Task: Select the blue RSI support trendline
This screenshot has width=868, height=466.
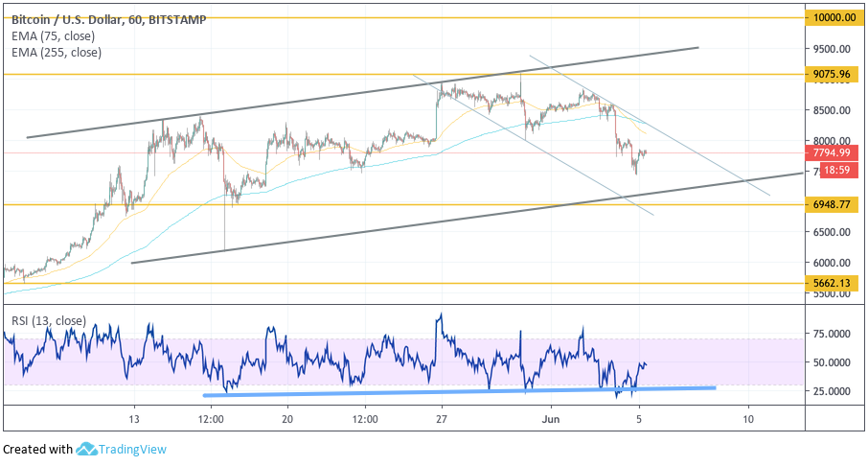Action: (x=460, y=392)
